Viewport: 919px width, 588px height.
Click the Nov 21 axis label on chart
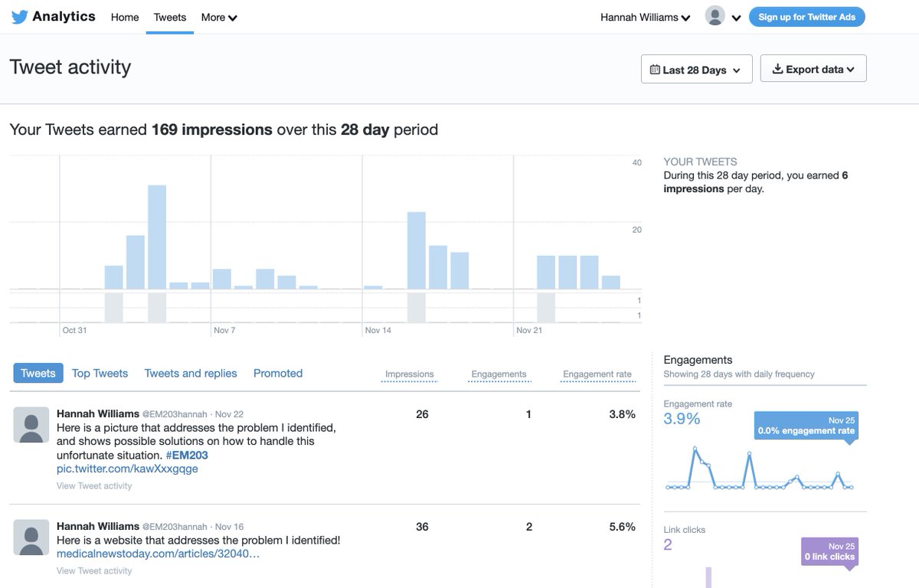click(529, 330)
